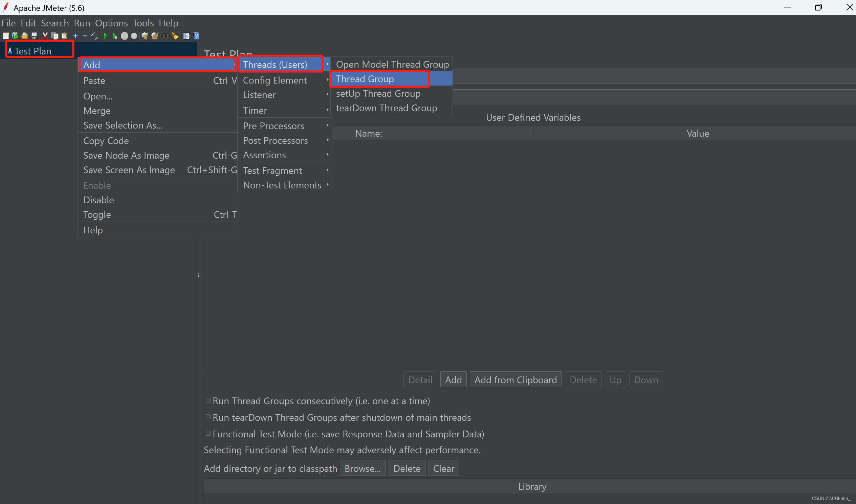Click the green Start run icon

tap(105, 36)
